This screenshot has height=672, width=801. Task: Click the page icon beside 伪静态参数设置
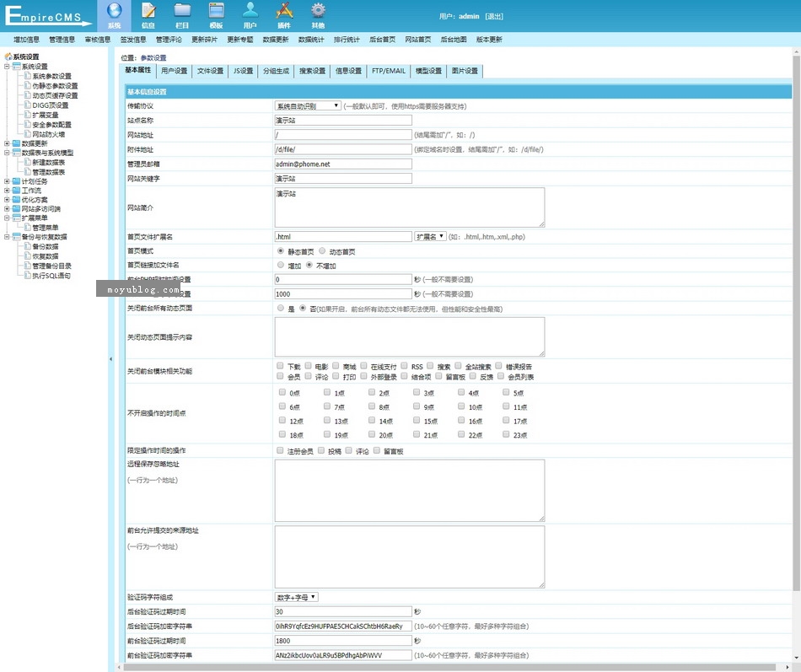point(28,85)
